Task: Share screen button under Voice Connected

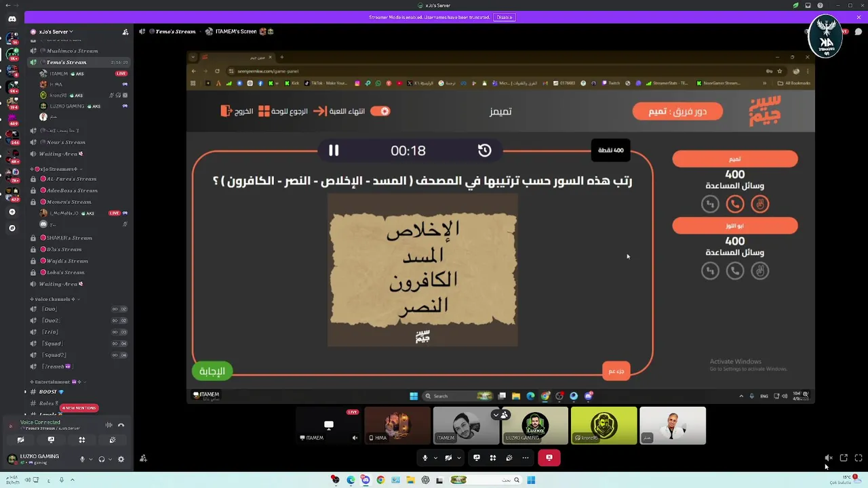Action: pyautogui.click(x=51, y=440)
